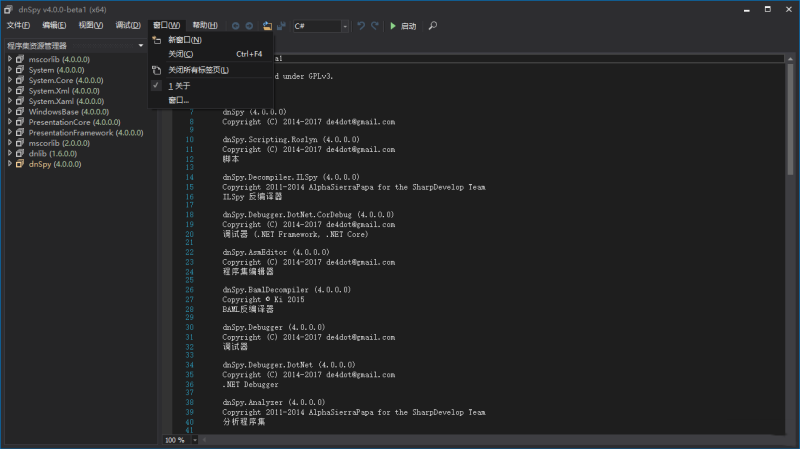This screenshot has width=800, height=449.
Task: Choose 关闭所有标签页(L) menu entry
Action: pyautogui.click(x=211, y=70)
